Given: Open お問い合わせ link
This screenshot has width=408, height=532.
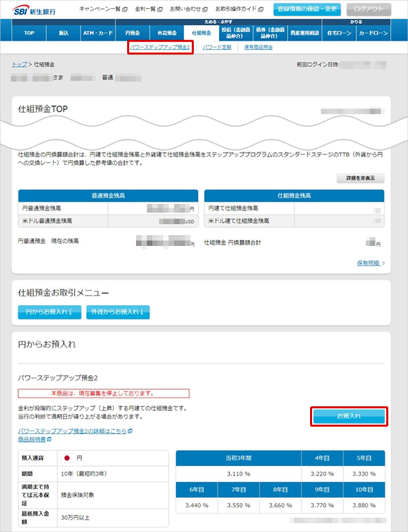Looking at the screenshot, I should (x=186, y=9).
